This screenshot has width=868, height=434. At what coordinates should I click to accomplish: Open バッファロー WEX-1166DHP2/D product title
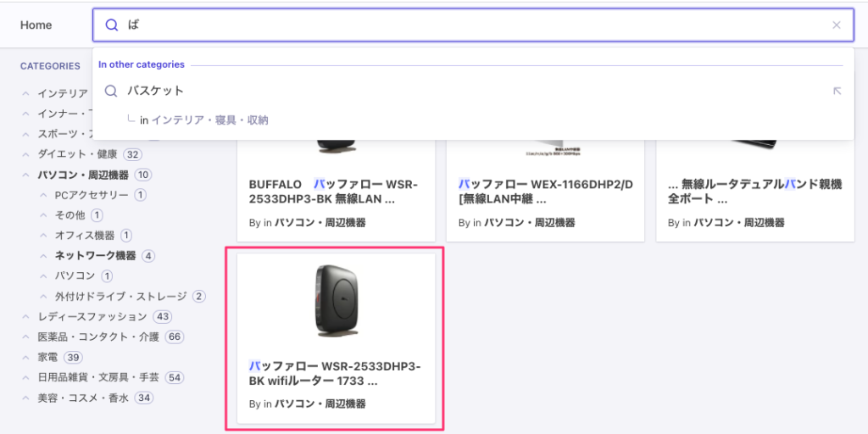point(545,192)
